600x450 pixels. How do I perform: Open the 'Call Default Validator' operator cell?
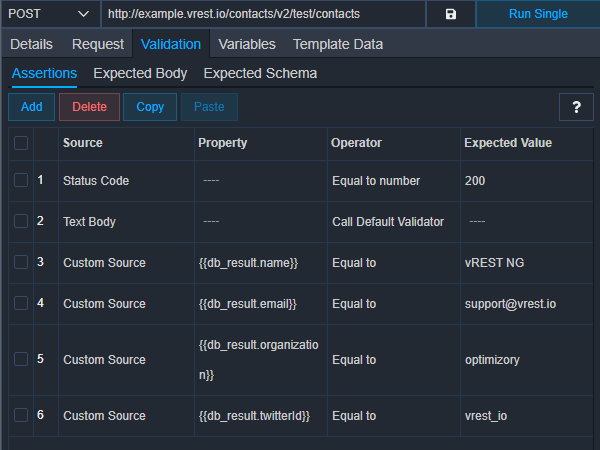pos(394,222)
